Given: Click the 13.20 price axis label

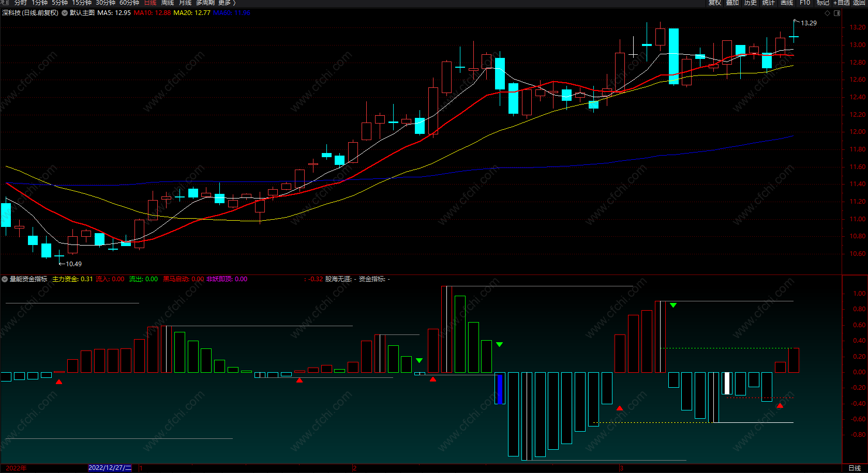Looking at the screenshot, I should [857, 27].
